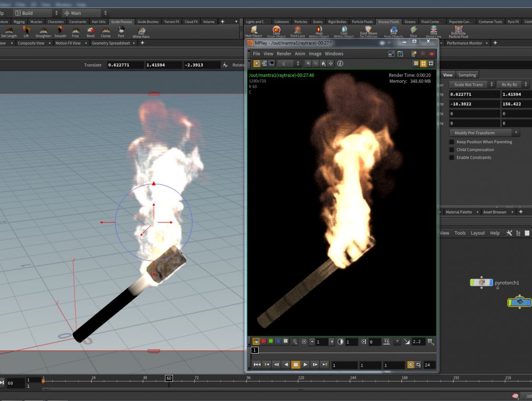Open the MPlay Anim menu
The width and height of the screenshot is (532, 401).
pos(300,54)
